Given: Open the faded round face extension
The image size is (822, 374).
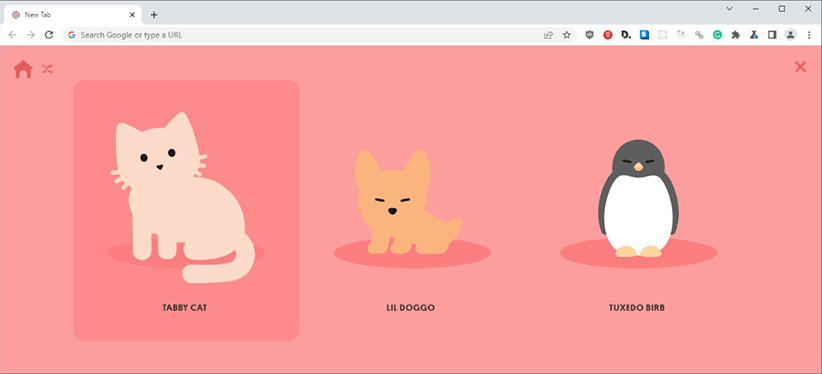Looking at the screenshot, I should coord(681,35).
